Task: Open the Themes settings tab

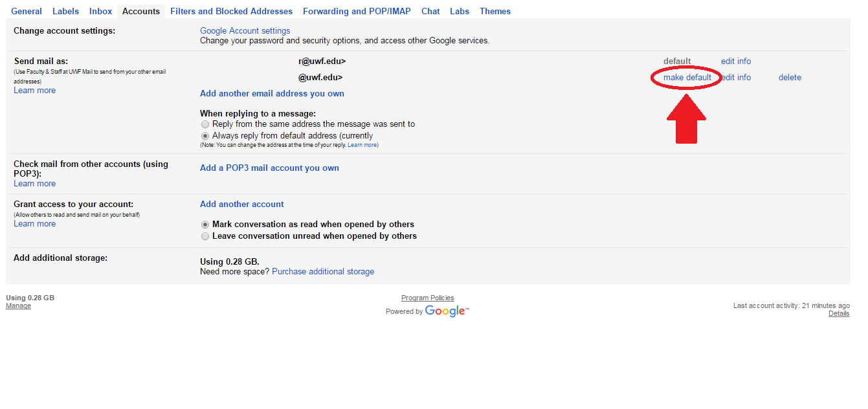Action: pyautogui.click(x=495, y=11)
